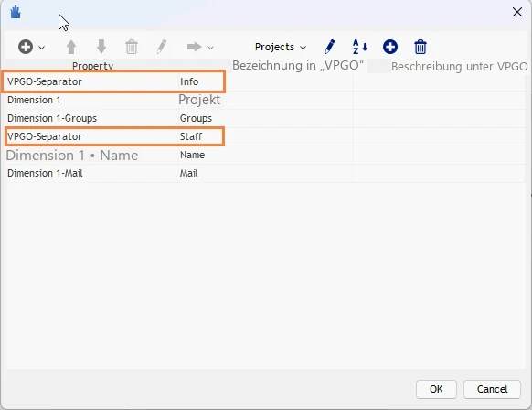532x410 pixels.
Task: Click the Property column header
Action: 92,66
